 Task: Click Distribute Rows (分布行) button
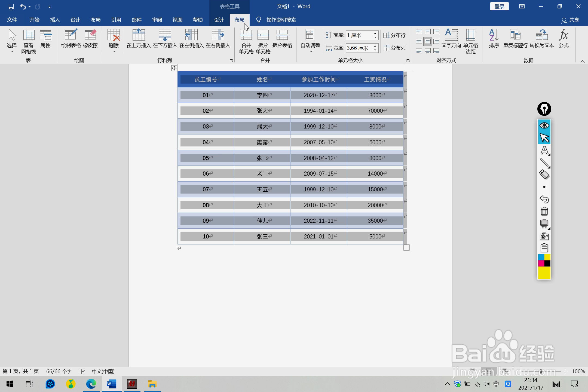394,35
